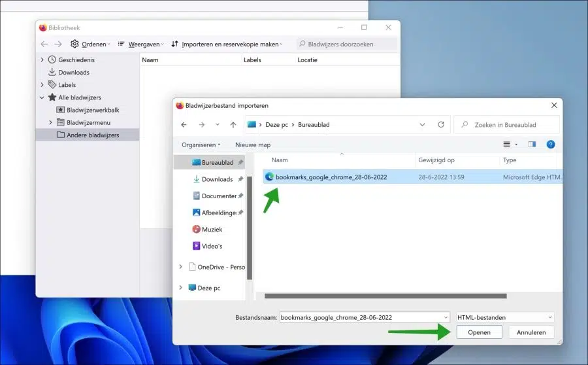Click the back arrow in import dialog
Viewport: 588px width, 365px height.
pyautogui.click(x=184, y=125)
